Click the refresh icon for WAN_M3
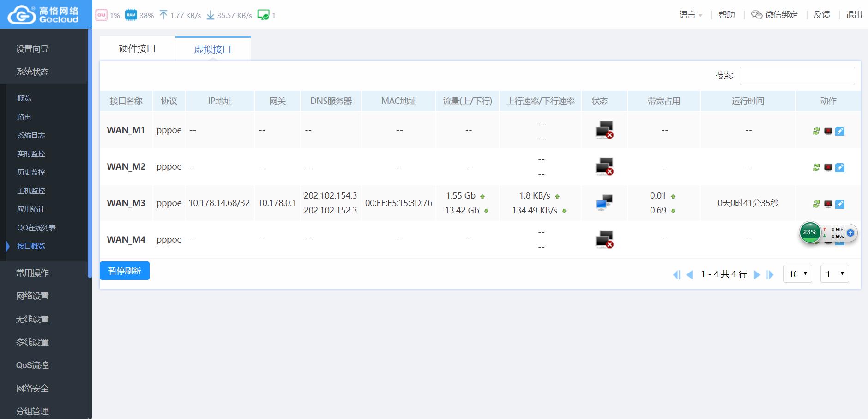The width and height of the screenshot is (868, 419). tap(816, 204)
